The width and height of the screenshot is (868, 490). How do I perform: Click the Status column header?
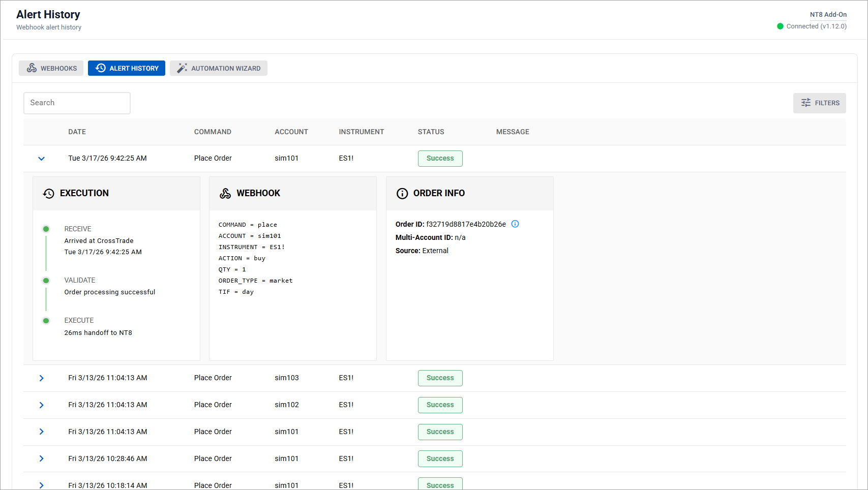(x=431, y=132)
